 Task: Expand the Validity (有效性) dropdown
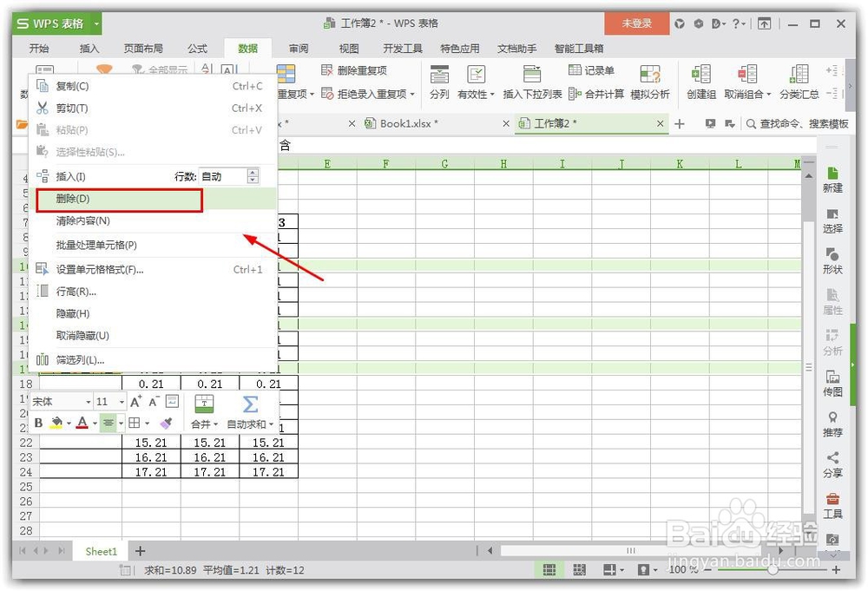(492, 95)
